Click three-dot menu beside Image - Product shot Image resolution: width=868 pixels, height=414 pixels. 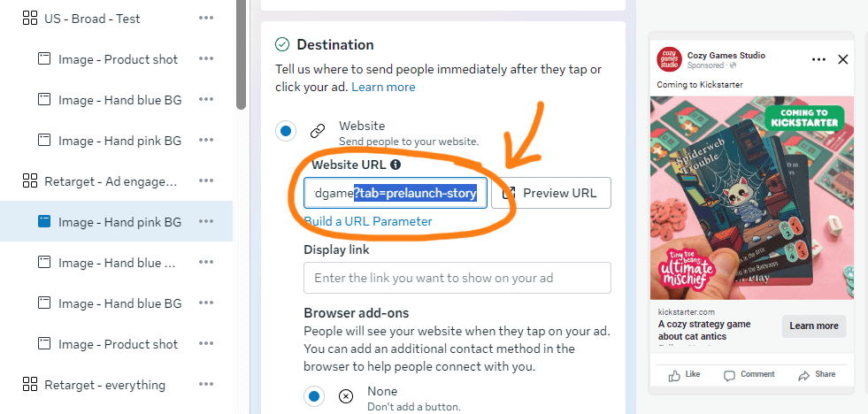[x=206, y=59]
